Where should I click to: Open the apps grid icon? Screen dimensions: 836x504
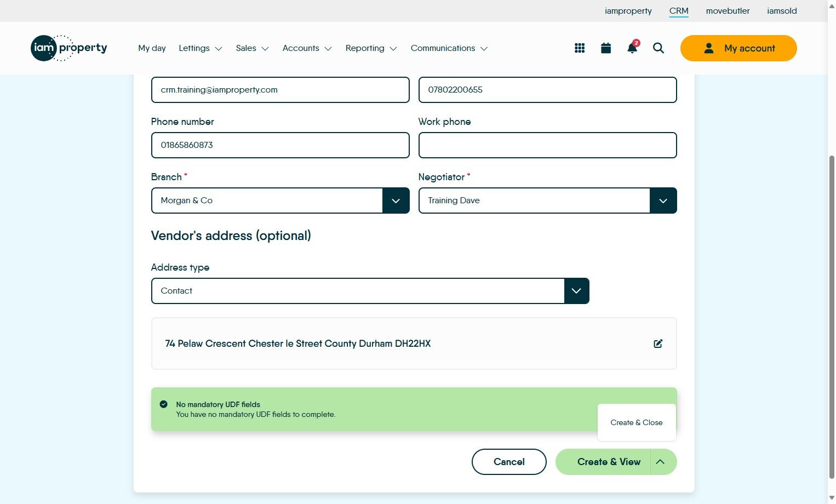(x=580, y=48)
